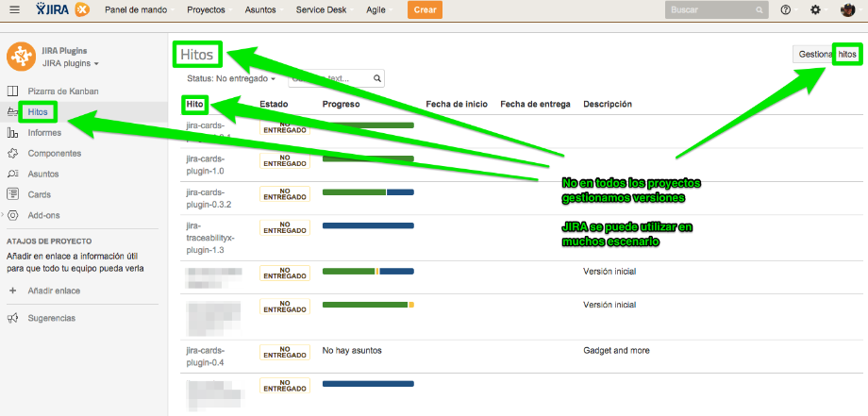Open Panel de mando menu
This screenshot has width=868, height=416.
coord(139,10)
